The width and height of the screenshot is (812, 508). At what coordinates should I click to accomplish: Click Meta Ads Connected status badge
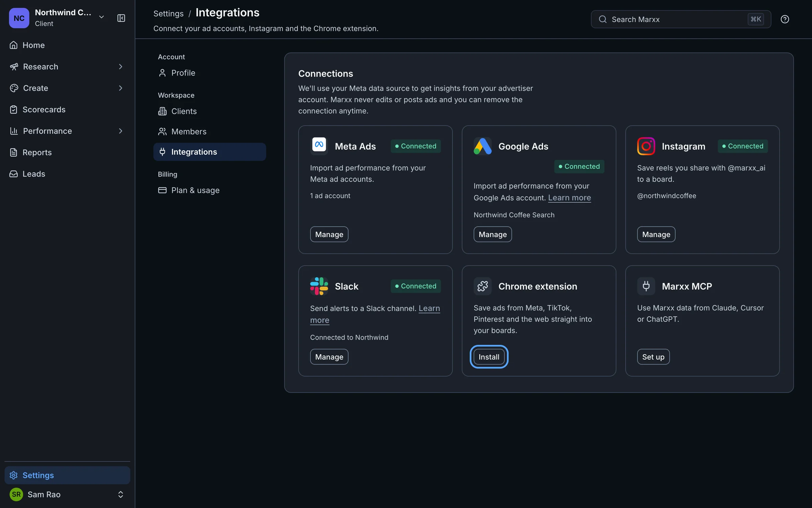click(x=415, y=146)
